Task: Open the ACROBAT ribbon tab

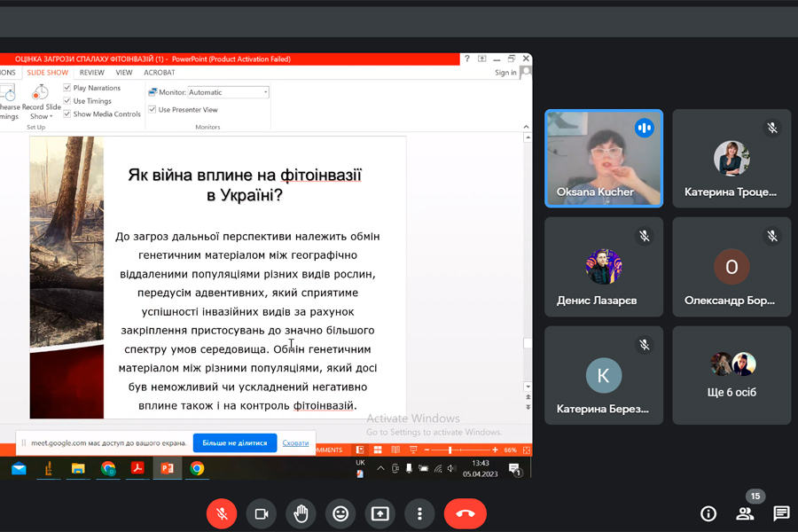Action: coord(159,73)
